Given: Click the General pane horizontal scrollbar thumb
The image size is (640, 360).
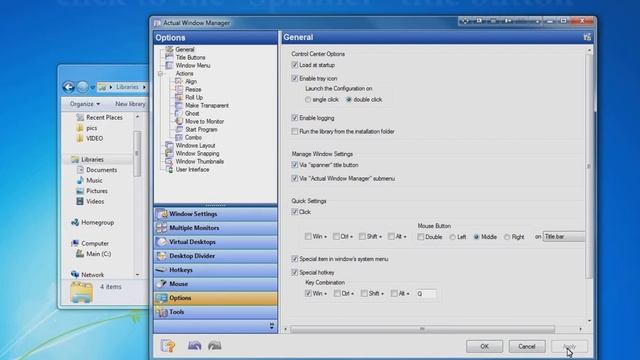Looking at the screenshot, I should tap(422, 329).
